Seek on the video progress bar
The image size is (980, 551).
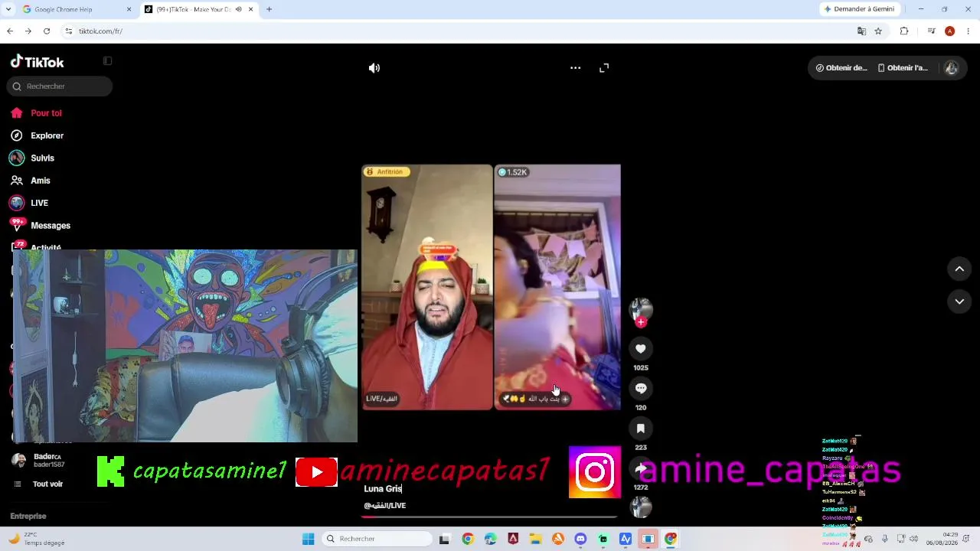(489, 517)
